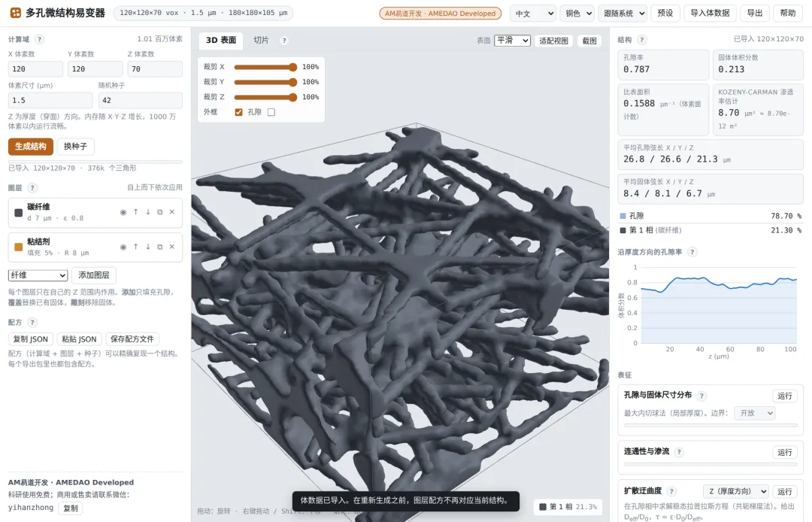Open the 预设 presets menu

point(665,13)
